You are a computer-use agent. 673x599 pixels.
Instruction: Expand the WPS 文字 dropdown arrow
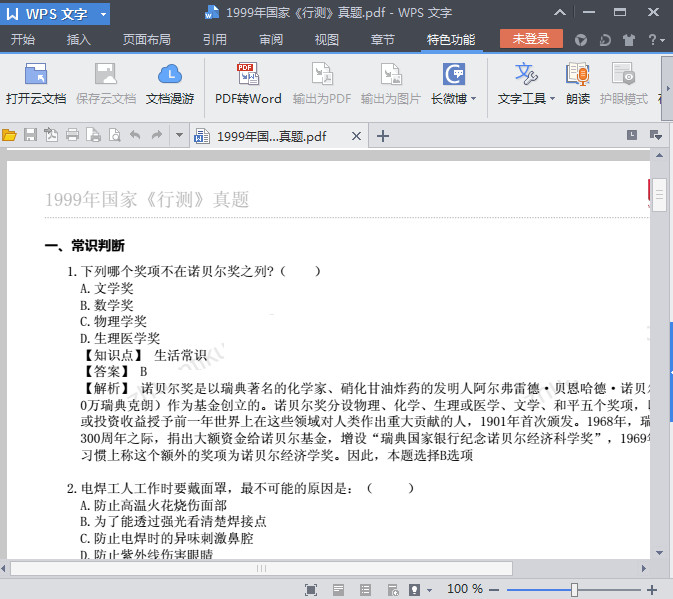point(103,14)
